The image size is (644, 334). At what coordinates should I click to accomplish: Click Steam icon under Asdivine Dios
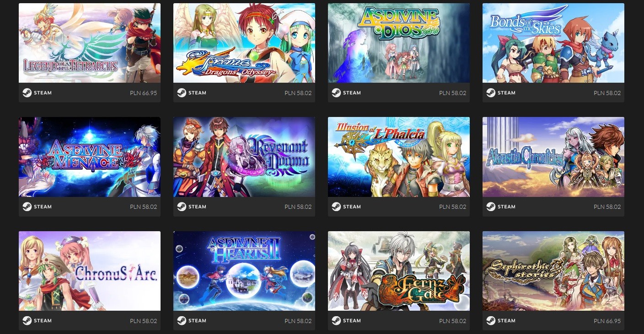(x=336, y=93)
